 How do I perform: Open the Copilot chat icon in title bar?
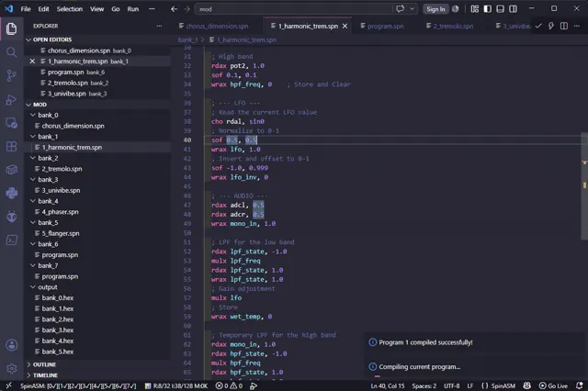(x=401, y=9)
